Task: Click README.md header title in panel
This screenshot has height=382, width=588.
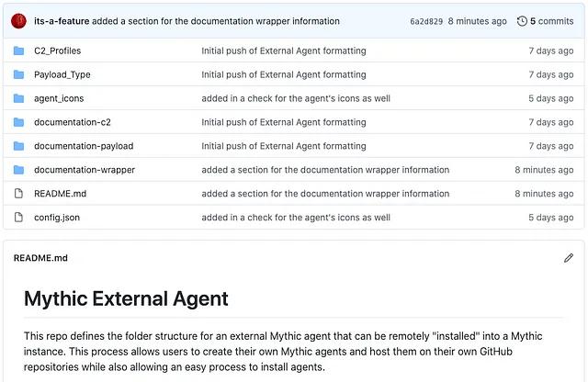Action: click(x=40, y=258)
